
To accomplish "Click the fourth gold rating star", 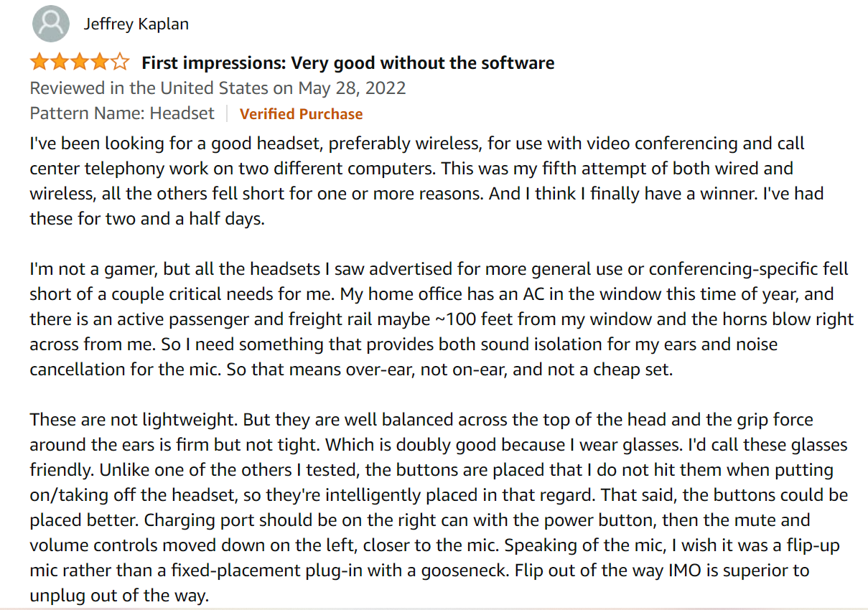I will [x=100, y=62].
